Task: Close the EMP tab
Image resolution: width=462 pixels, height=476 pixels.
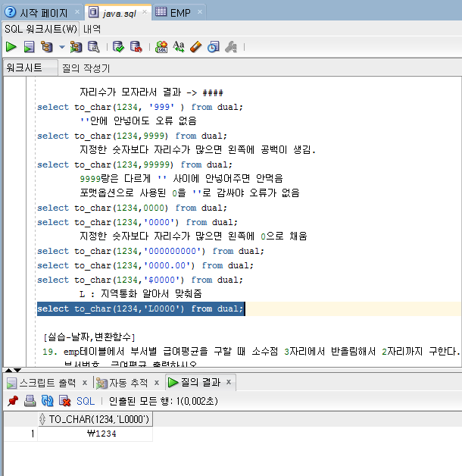Action: (200, 12)
